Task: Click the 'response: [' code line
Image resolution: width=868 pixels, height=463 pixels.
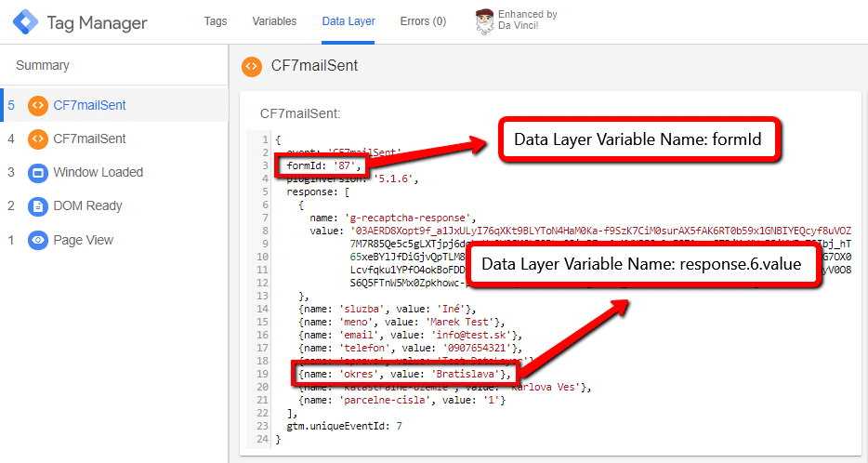Action: pos(318,192)
